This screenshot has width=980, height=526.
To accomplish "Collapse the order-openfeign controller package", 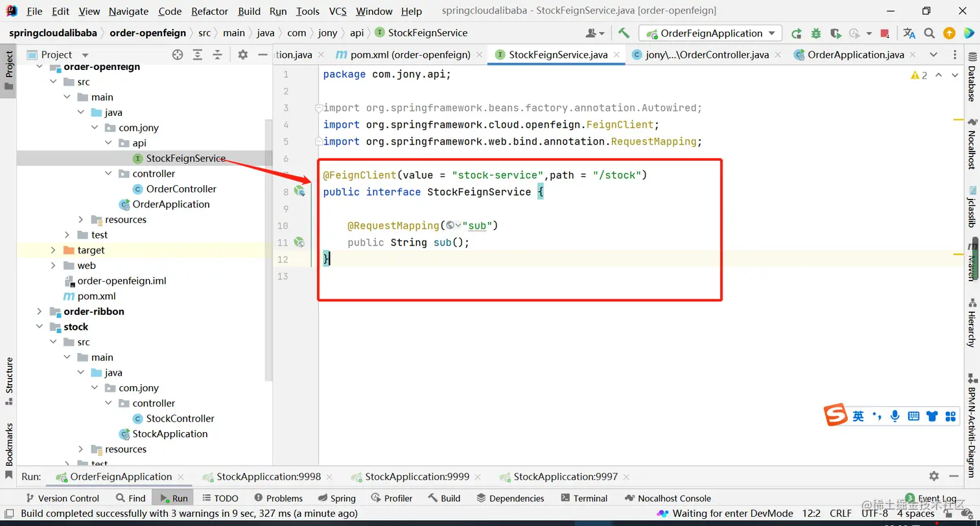I will (x=108, y=174).
